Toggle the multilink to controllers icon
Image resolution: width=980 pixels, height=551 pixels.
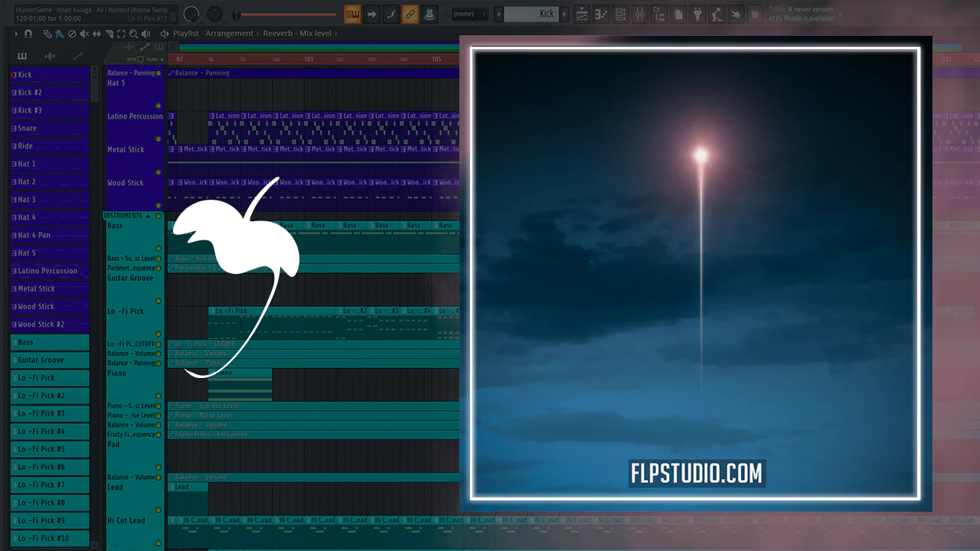[410, 14]
